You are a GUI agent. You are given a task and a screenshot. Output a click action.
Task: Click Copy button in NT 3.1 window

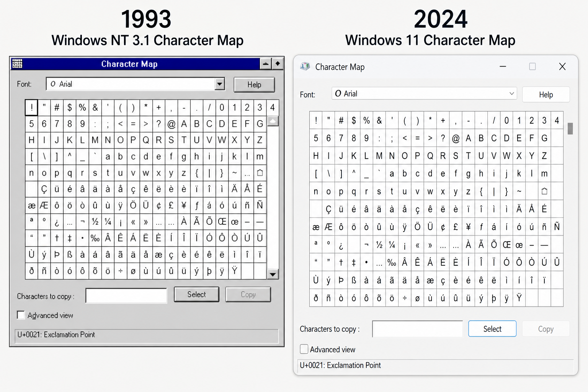click(x=248, y=294)
